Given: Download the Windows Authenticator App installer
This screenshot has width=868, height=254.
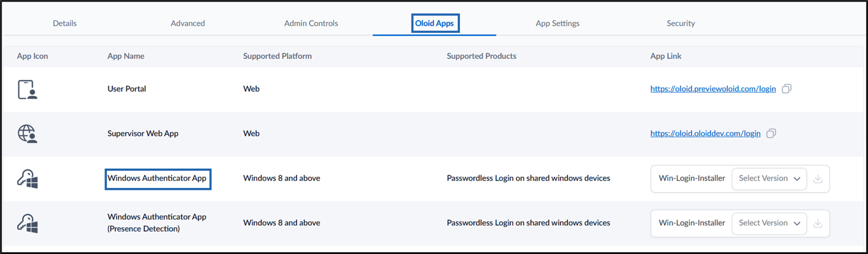Looking at the screenshot, I should (818, 179).
